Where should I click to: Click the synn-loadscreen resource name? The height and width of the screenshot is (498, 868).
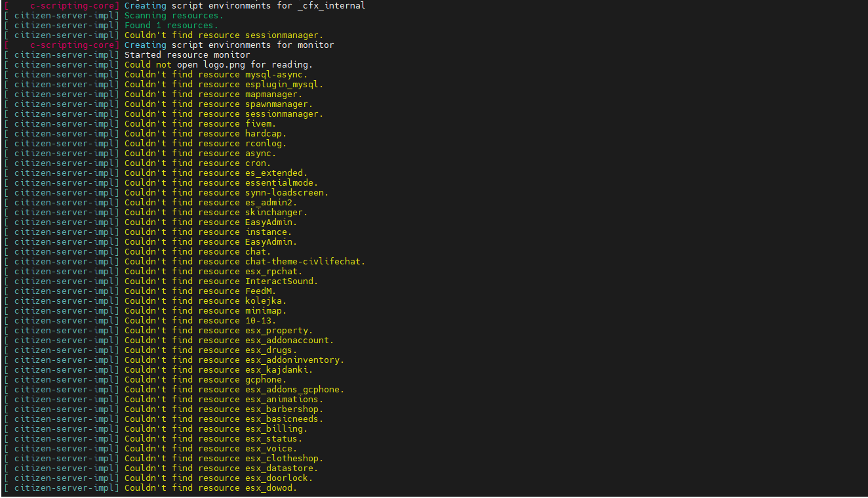pos(286,193)
